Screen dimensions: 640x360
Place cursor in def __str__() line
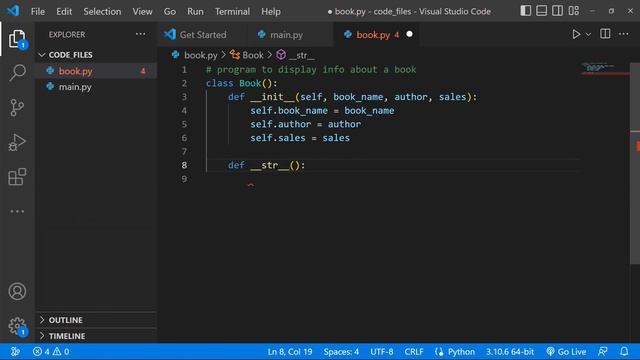tap(267, 165)
